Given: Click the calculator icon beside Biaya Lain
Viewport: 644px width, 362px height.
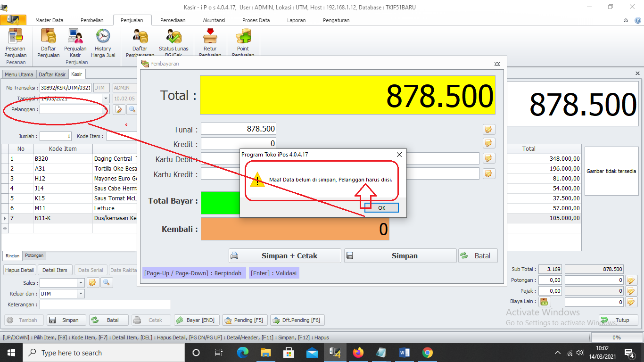Looking at the screenshot, I should [545, 302].
